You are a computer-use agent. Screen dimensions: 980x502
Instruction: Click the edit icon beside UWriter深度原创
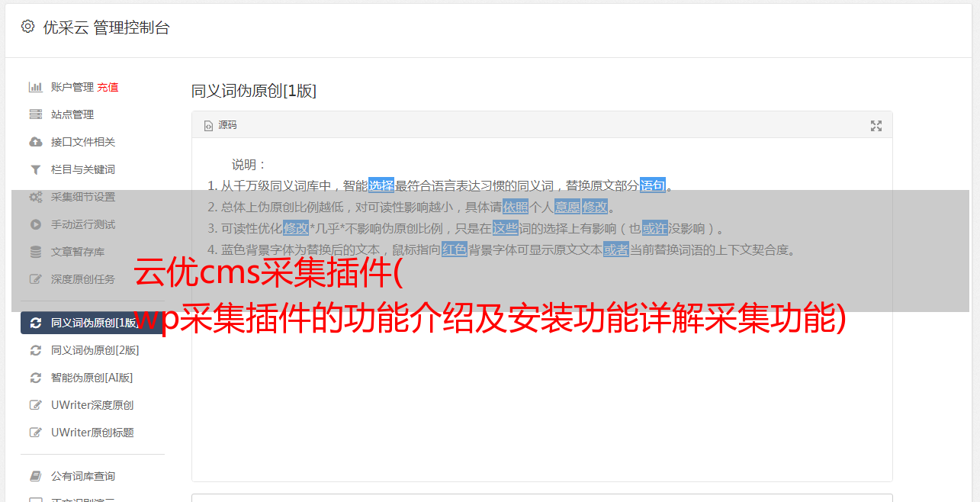(x=35, y=405)
